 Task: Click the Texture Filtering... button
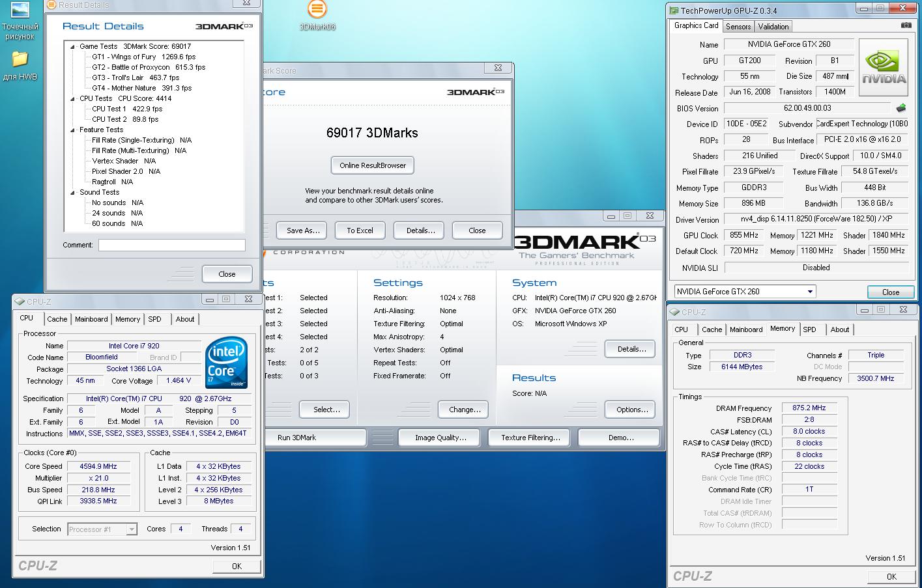[530, 438]
